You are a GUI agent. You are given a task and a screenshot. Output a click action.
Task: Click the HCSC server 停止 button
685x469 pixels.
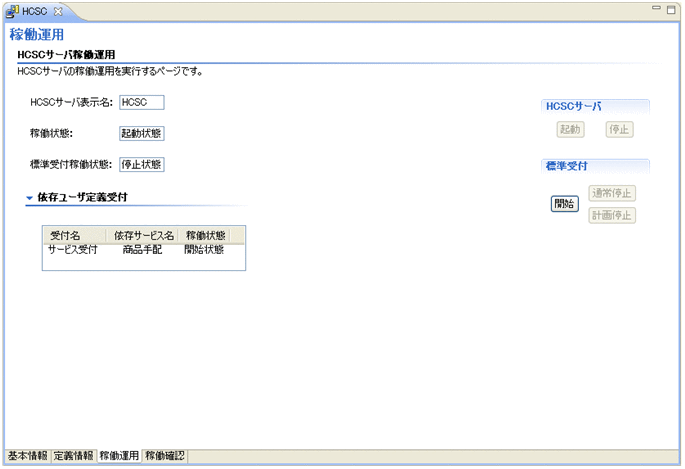[619, 129]
